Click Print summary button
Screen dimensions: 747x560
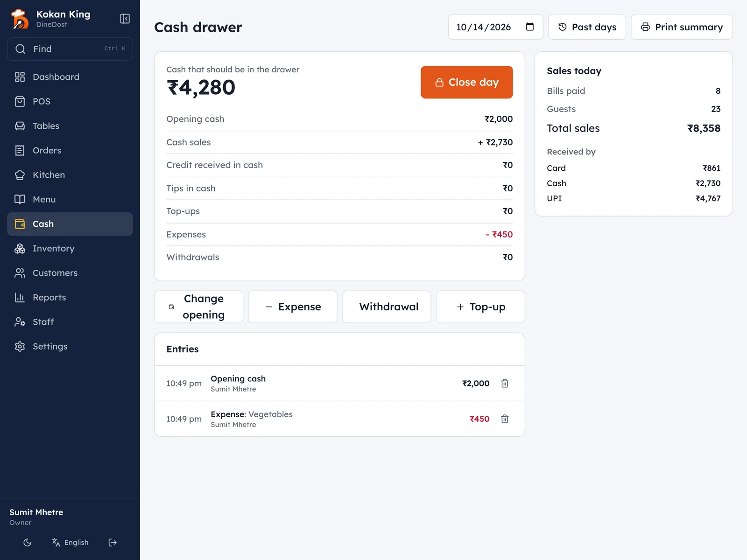point(682,27)
